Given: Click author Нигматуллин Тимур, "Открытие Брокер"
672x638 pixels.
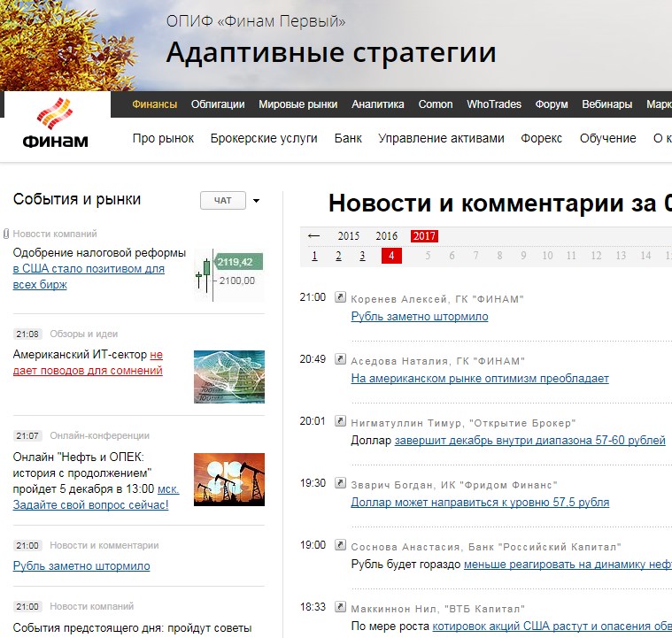Looking at the screenshot, I should click(x=463, y=423).
